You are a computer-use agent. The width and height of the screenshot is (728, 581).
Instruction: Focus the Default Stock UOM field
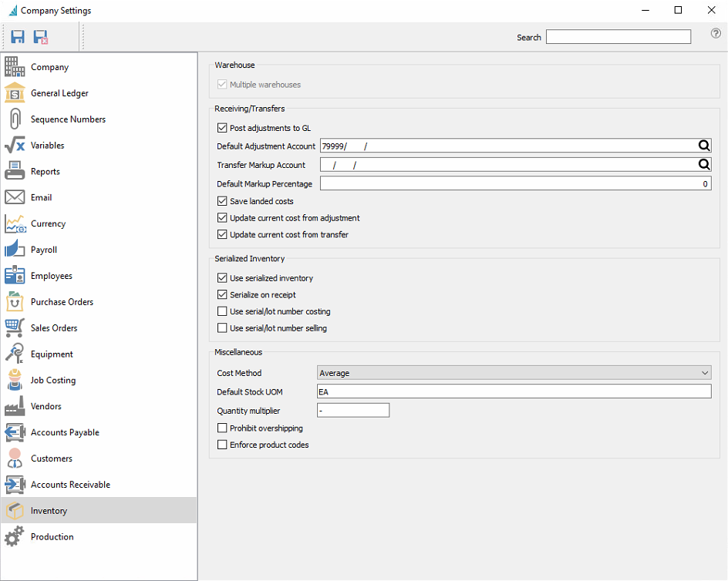point(514,391)
